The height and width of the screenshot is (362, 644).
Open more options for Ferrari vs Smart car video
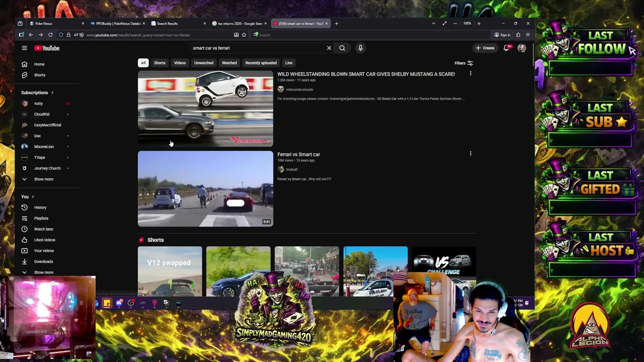click(470, 154)
